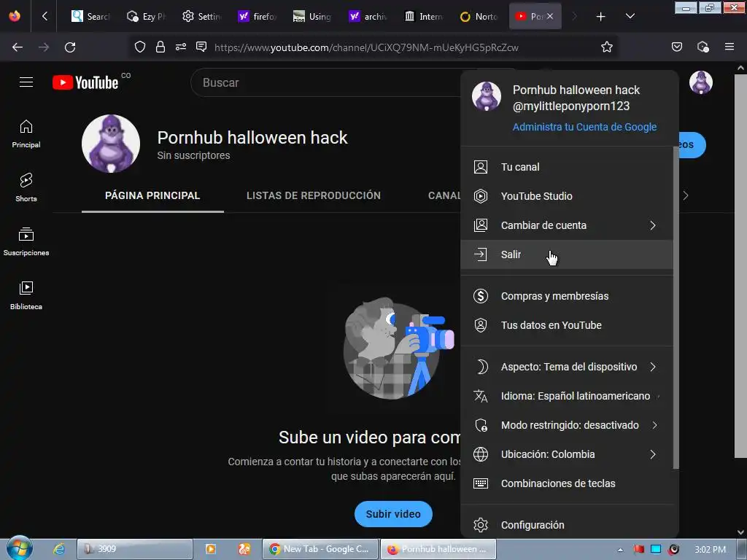Click the YouTube URL in address bar
The height and width of the screenshot is (560, 747).
(366, 47)
